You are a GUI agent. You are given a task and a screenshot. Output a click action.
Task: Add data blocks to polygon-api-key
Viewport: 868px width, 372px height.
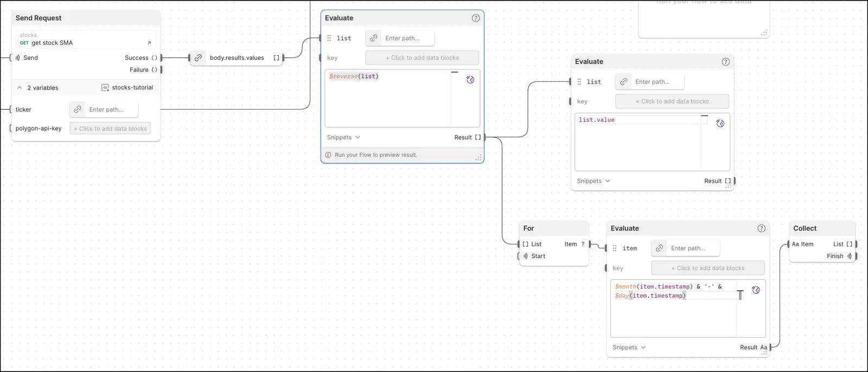(x=110, y=129)
